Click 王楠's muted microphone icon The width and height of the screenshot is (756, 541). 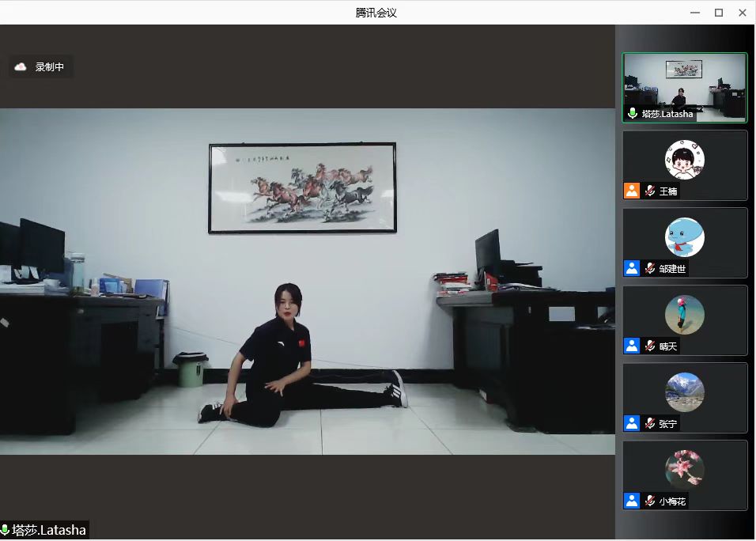650,191
